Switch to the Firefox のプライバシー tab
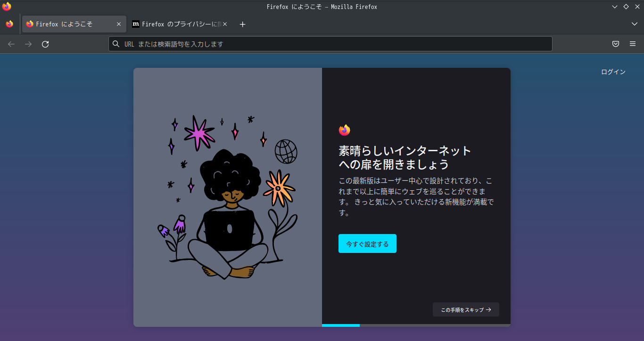Screen dimensions: 644x341 click(x=180, y=24)
